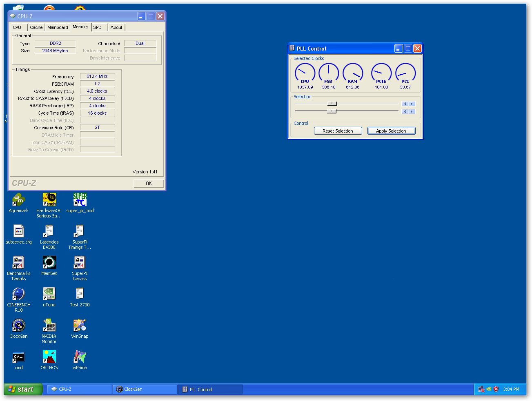This screenshot has width=532, height=401.
Task: Click the FSB:DRAM ratio field 1:2
Action: [97, 84]
